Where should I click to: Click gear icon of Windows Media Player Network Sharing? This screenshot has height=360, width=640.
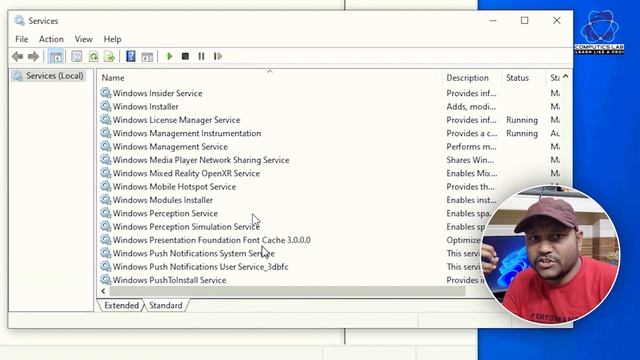pyautogui.click(x=106, y=160)
